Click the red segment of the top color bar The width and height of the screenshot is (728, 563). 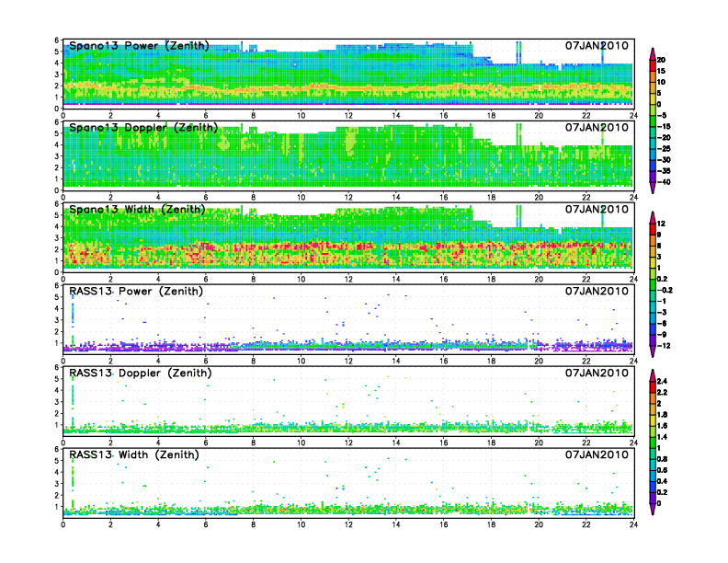[x=653, y=65]
